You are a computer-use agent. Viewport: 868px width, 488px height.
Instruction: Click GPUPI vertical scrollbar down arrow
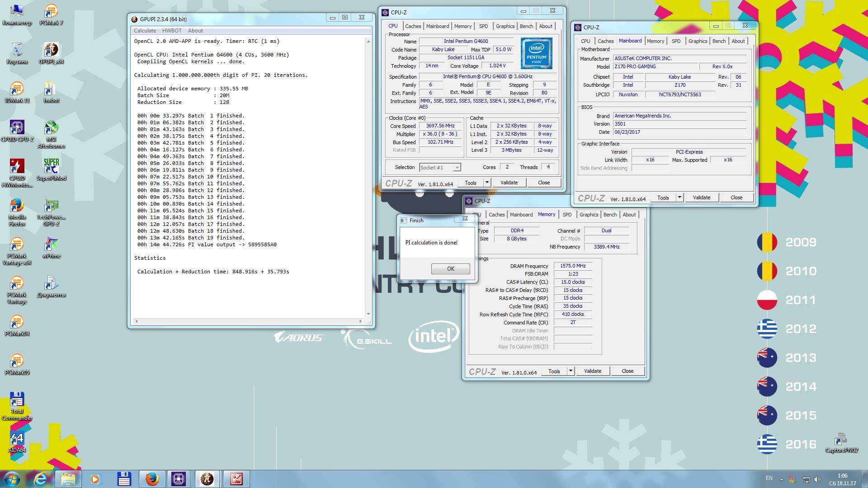[368, 314]
